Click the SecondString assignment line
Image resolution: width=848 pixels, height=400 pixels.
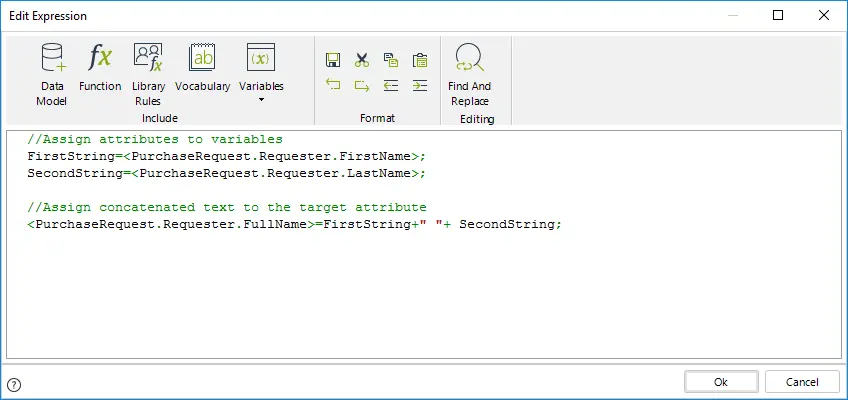click(x=227, y=174)
